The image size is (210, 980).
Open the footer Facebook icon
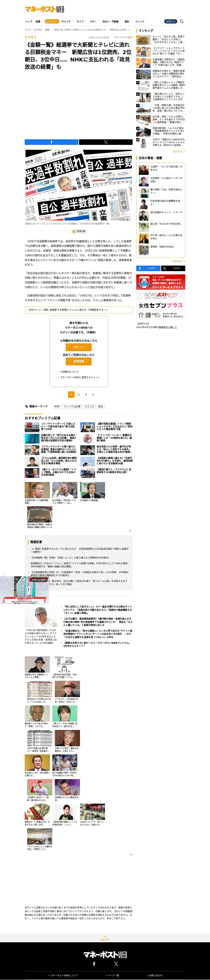(94, 964)
